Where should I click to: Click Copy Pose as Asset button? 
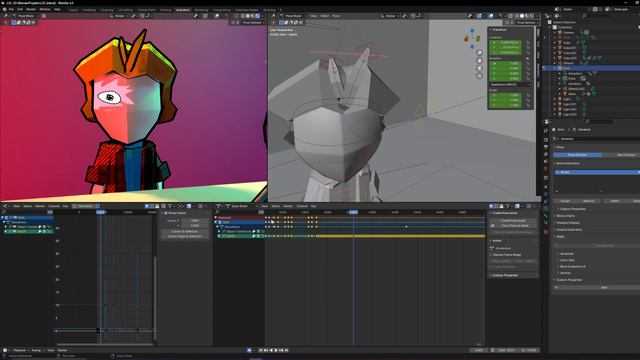click(513, 225)
